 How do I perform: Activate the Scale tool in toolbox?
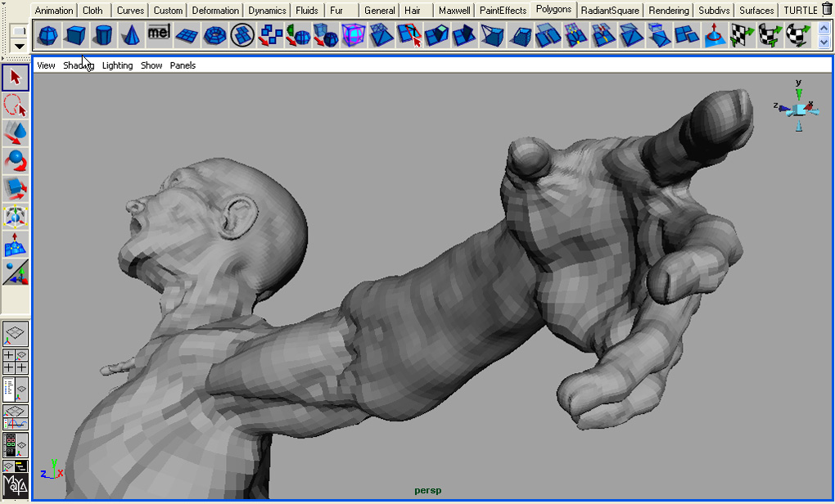point(16,189)
